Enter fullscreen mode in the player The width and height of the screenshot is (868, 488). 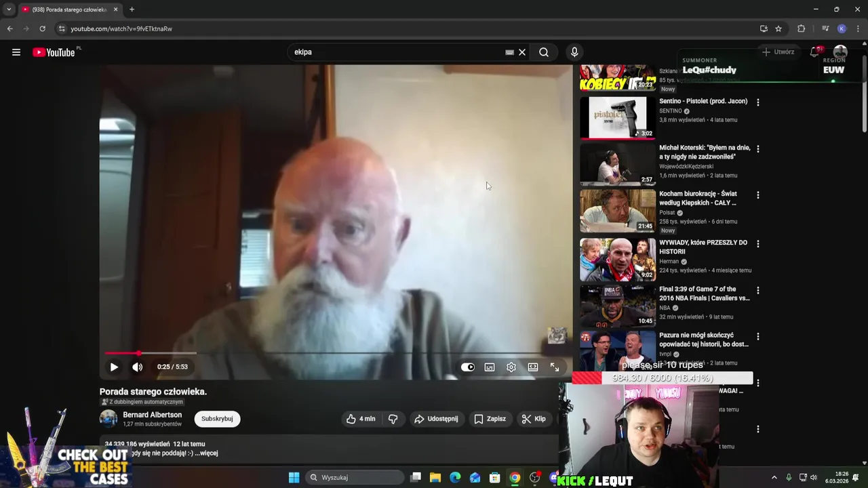click(555, 367)
